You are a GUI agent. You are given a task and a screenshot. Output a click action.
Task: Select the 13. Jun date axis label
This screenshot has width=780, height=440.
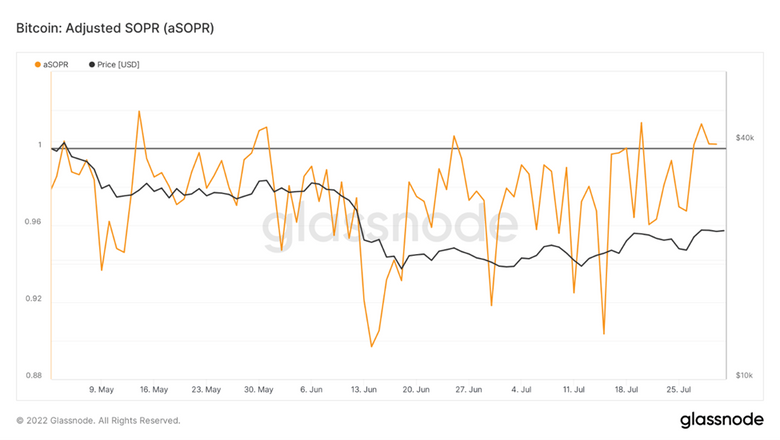[363, 390]
